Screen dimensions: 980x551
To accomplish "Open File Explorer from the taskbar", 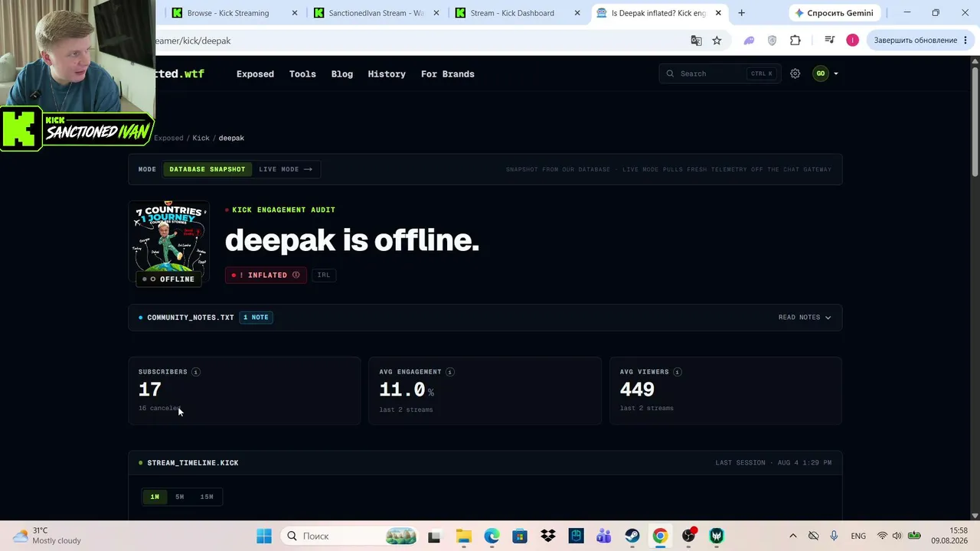I will click(463, 536).
